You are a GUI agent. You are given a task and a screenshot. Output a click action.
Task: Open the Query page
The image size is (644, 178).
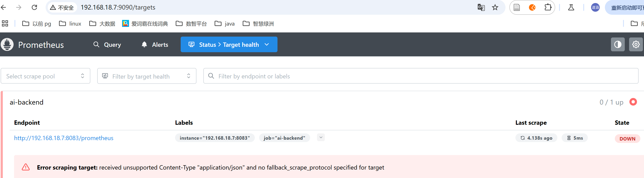pos(107,45)
